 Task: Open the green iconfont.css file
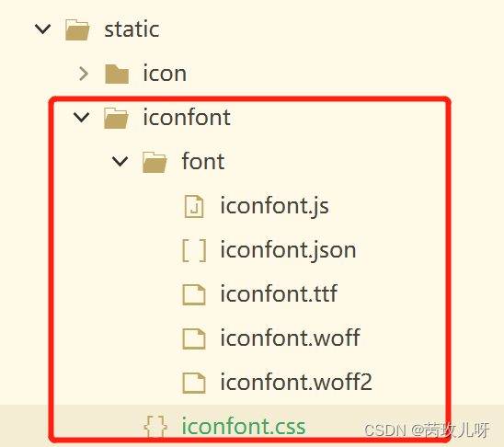coord(244,427)
